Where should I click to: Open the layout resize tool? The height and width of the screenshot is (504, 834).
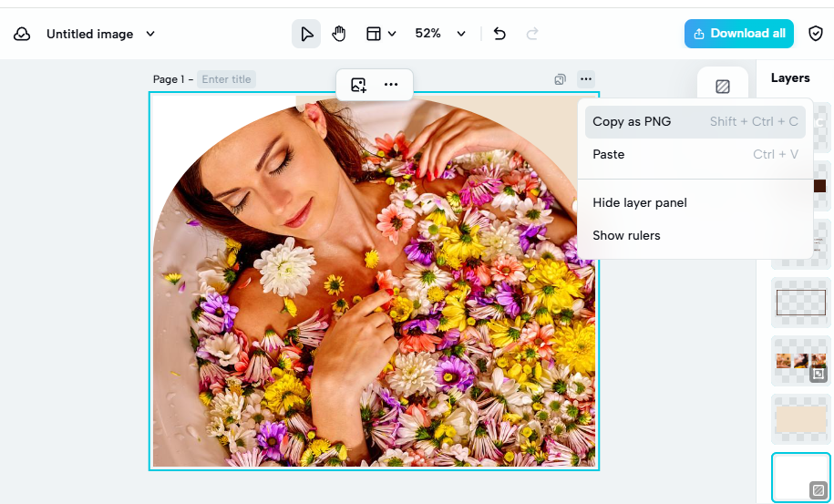coord(374,34)
